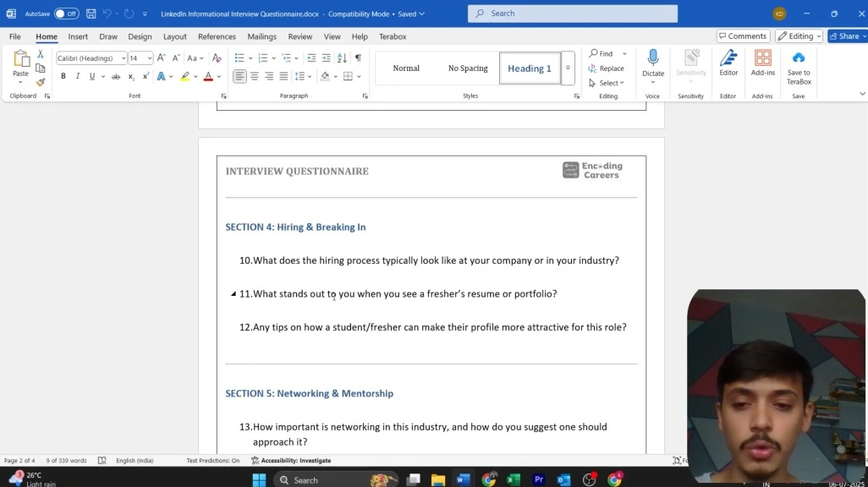Screen dimensions: 868x487
Task: Click the Sort A-Z icon
Action: tap(342, 58)
